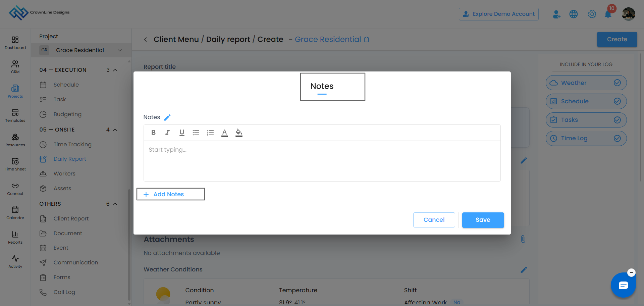This screenshot has height=306, width=644.
Task: Open the chat support bubble
Action: [623, 285]
